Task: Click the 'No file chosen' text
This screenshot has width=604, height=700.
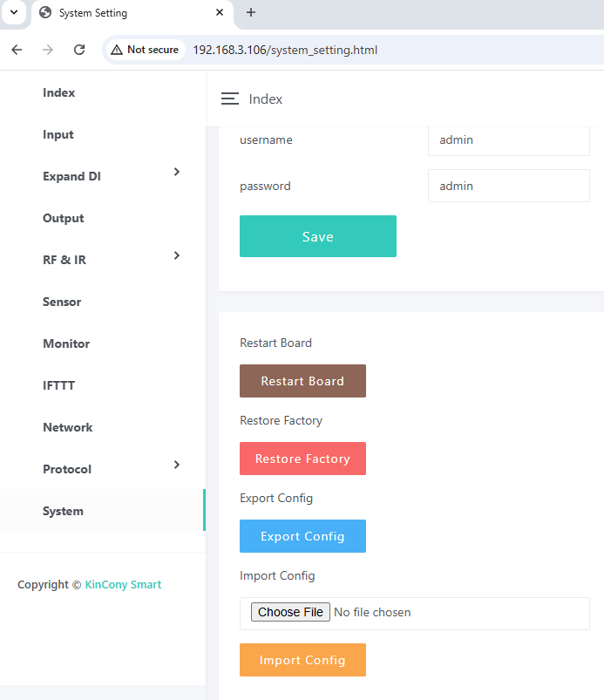Action: 372,613
